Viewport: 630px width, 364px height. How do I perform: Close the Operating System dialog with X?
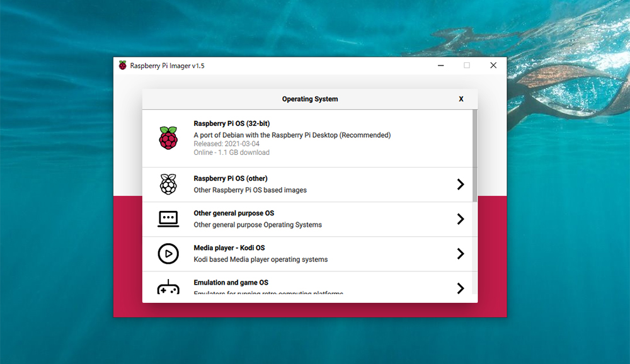click(x=461, y=99)
